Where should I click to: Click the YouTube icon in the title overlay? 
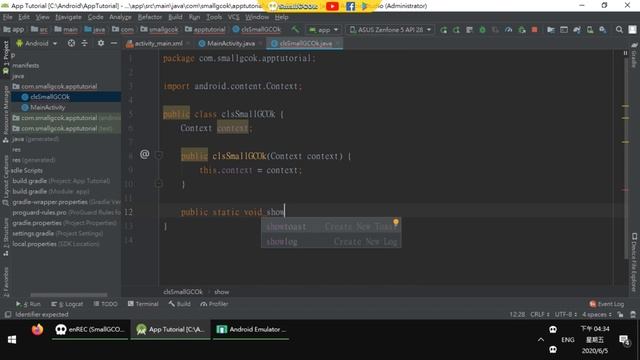[x=332, y=6]
